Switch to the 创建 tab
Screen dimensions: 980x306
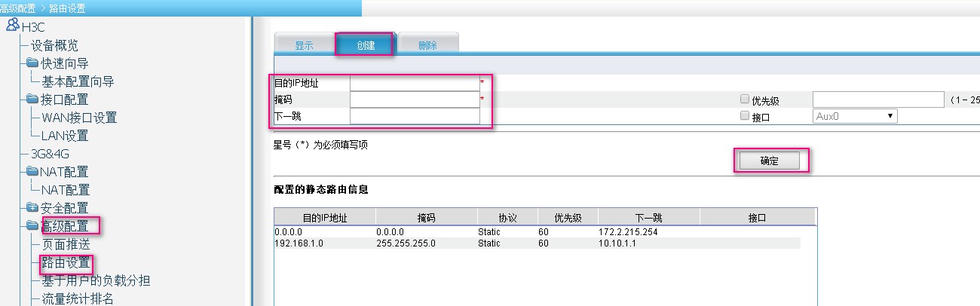point(365,44)
